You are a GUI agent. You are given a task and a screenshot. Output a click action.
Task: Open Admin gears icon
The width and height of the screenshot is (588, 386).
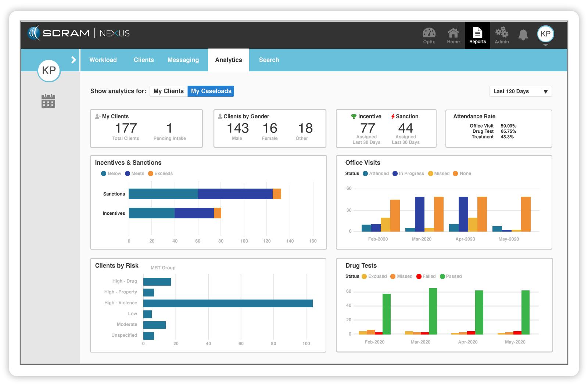pyautogui.click(x=502, y=35)
